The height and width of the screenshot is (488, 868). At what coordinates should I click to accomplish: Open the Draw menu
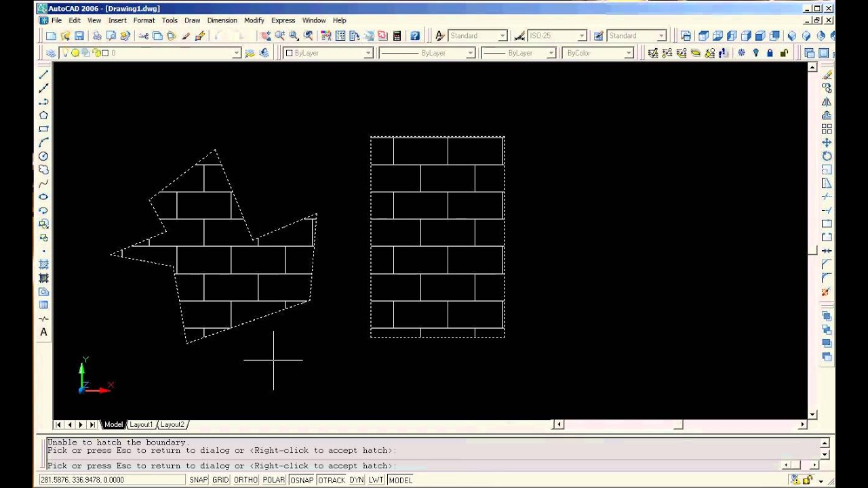pyautogui.click(x=192, y=20)
